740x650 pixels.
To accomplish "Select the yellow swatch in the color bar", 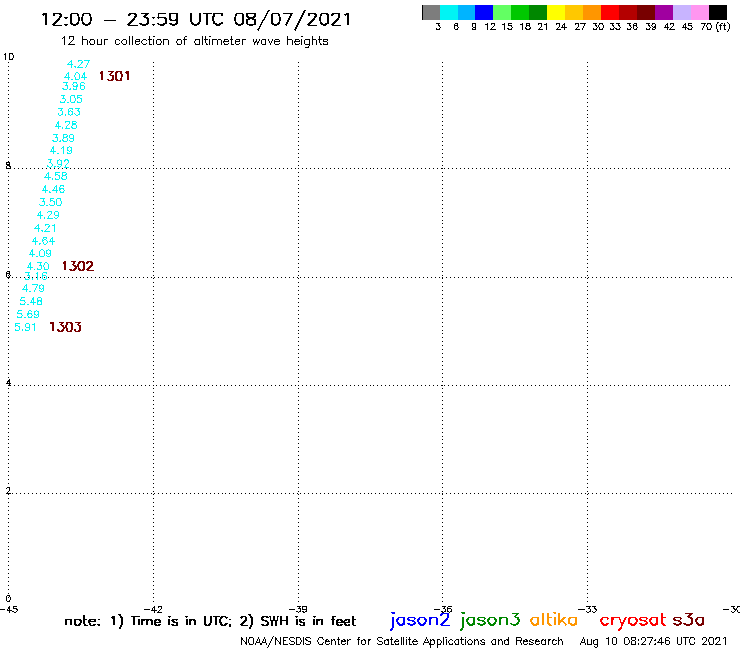I will [x=556, y=12].
